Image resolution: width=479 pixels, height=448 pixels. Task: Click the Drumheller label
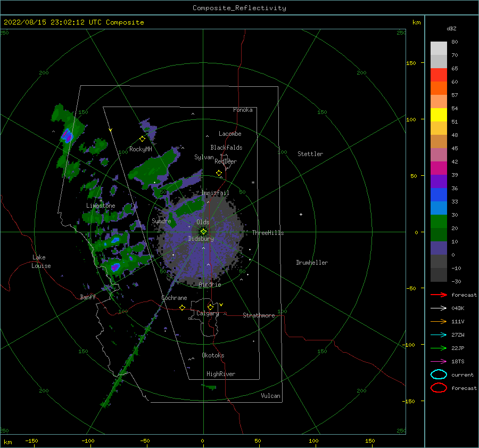coord(312,263)
